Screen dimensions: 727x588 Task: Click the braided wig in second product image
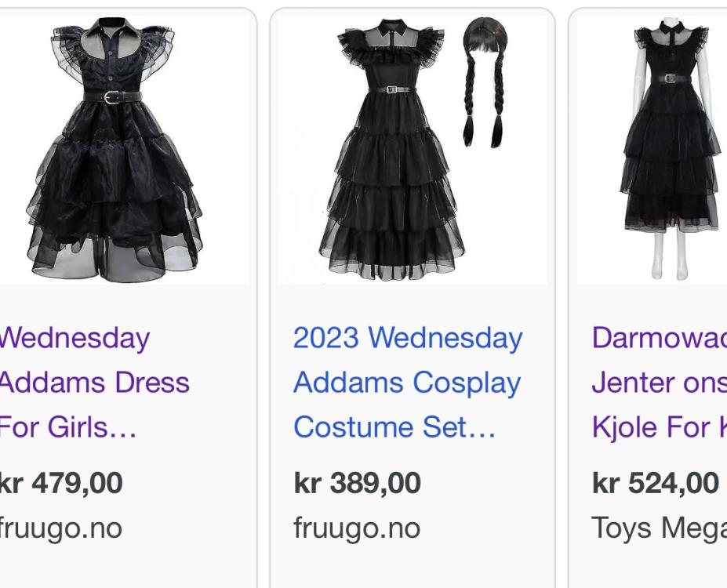pyautogui.click(x=484, y=82)
